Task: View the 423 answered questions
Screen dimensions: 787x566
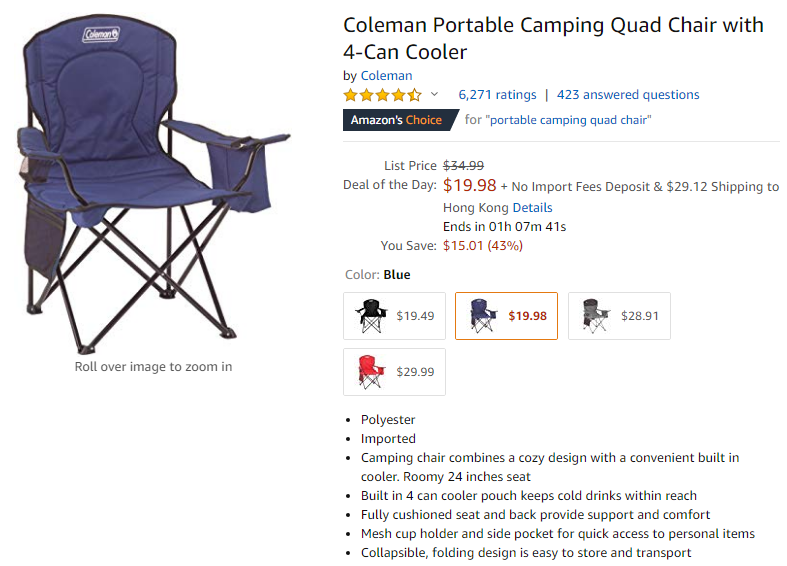Action: 628,95
